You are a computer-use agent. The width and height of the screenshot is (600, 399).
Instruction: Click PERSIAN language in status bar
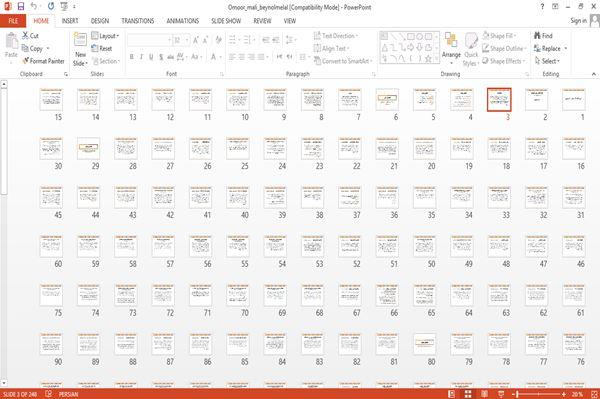(68, 394)
